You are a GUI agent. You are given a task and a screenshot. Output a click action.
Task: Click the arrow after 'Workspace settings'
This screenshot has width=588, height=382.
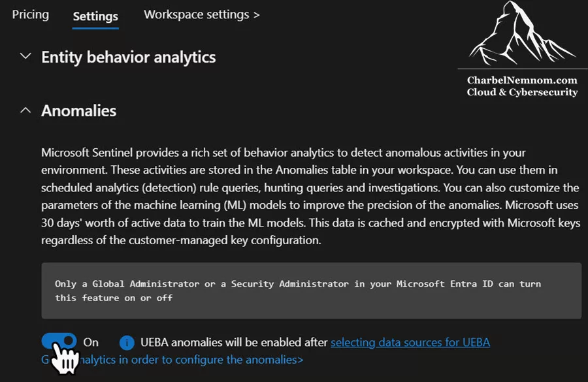[x=257, y=16]
